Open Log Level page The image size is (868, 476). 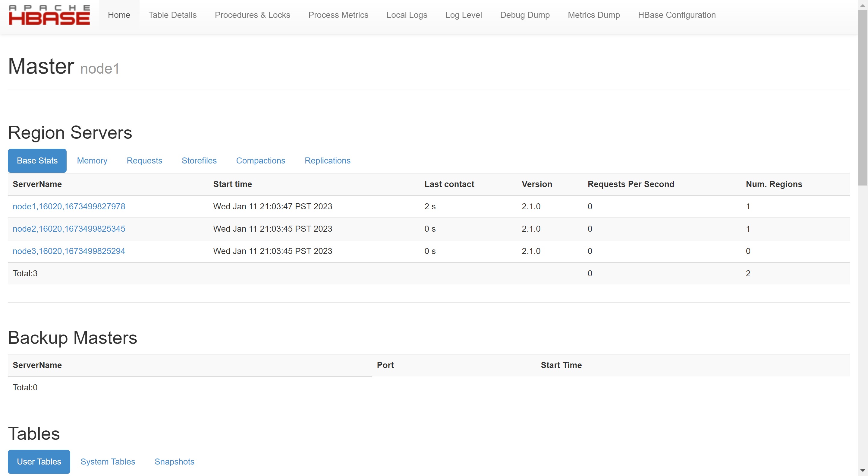coord(464,15)
